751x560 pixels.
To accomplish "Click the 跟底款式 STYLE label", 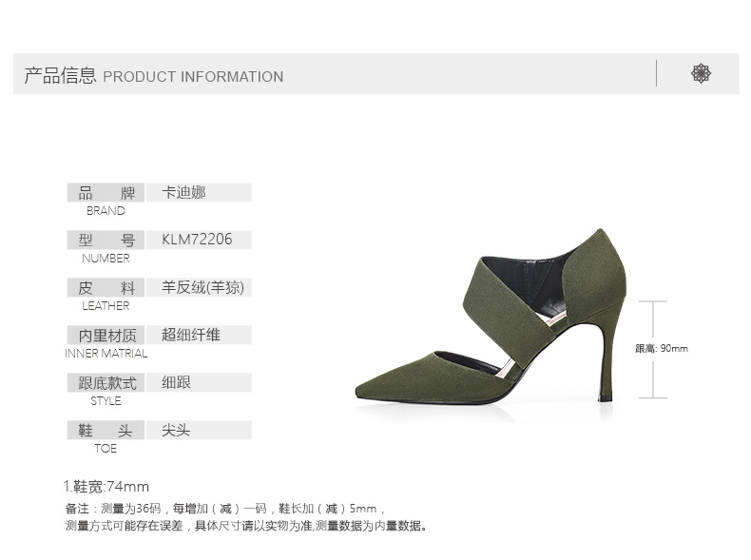I will [106, 390].
